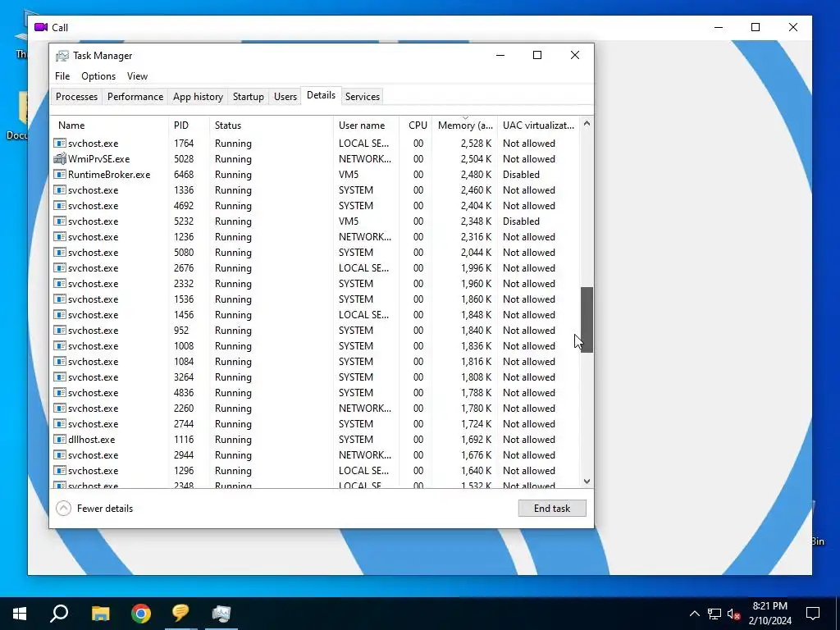The width and height of the screenshot is (840, 630).
Task: Switch to the Startup tab
Action: (248, 97)
